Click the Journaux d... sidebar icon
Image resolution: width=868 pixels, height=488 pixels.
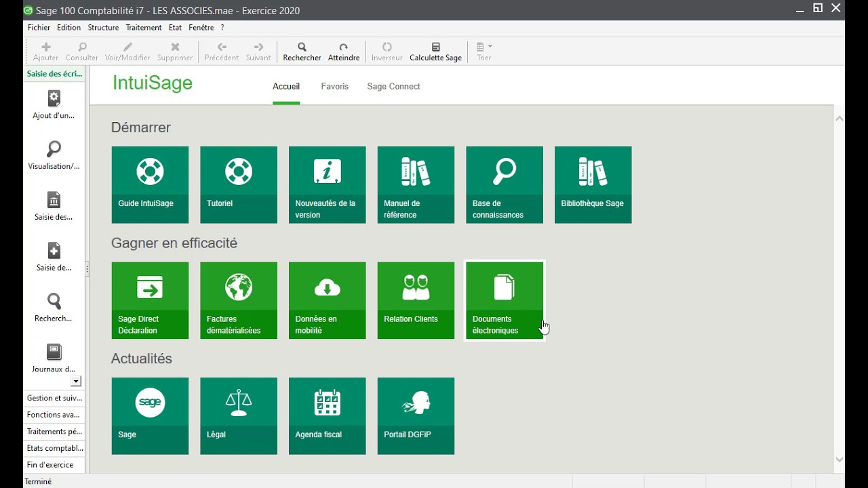pos(54,359)
